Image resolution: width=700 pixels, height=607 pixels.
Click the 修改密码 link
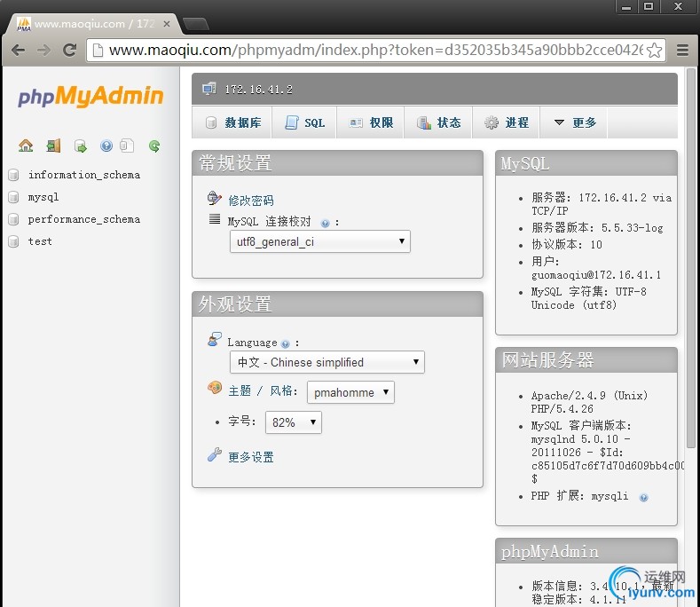pyautogui.click(x=251, y=201)
